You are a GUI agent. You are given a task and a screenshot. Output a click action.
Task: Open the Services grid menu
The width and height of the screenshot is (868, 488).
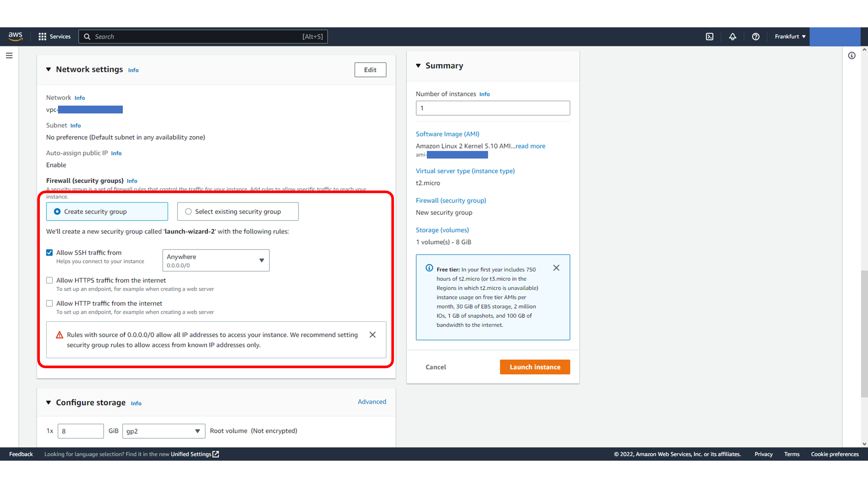[x=54, y=36]
